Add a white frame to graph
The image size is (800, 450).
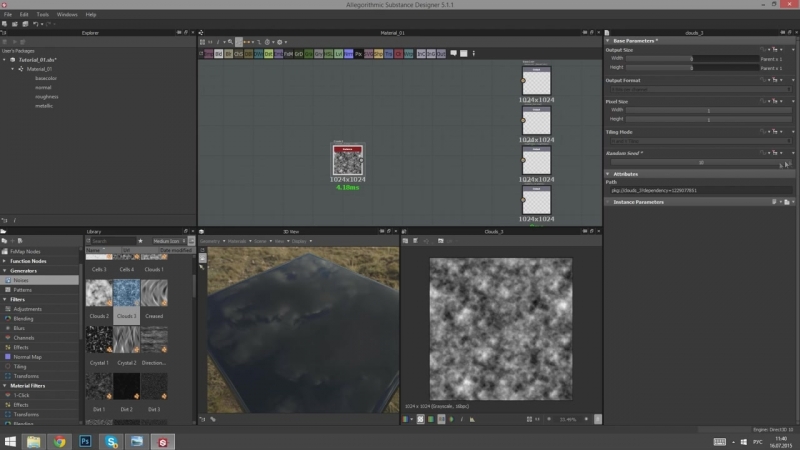(464, 53)
